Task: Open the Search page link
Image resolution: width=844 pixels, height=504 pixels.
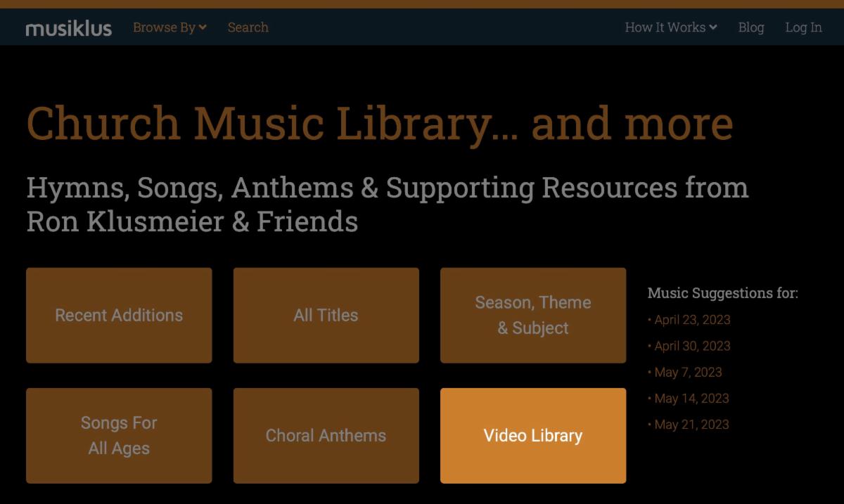Action: [248, 27]
